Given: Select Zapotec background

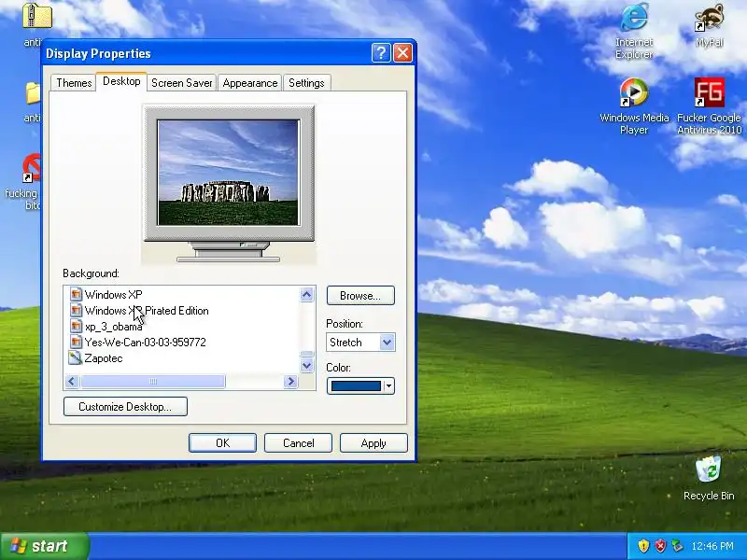Looking at the screenshot, I should (x=104, y=358).
